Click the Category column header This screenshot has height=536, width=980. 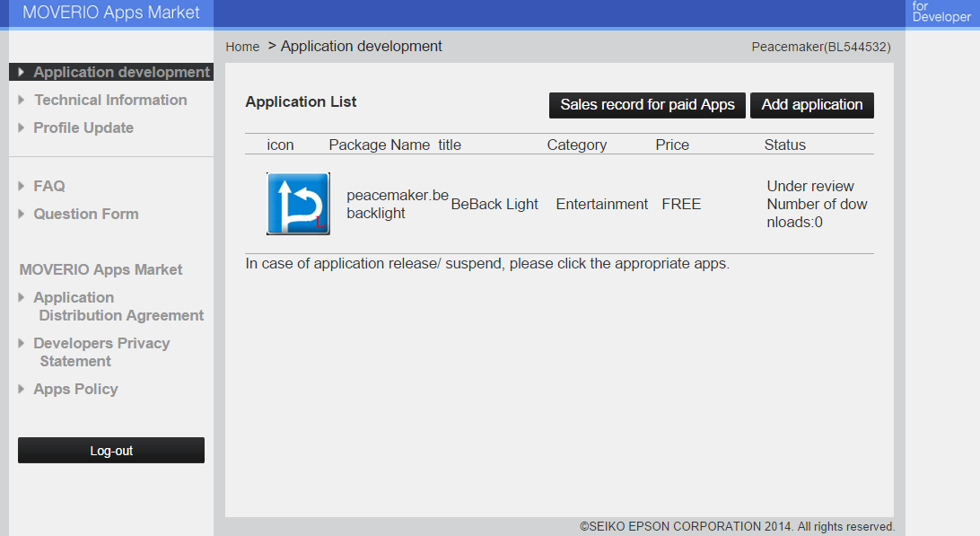tap(577, 145)
